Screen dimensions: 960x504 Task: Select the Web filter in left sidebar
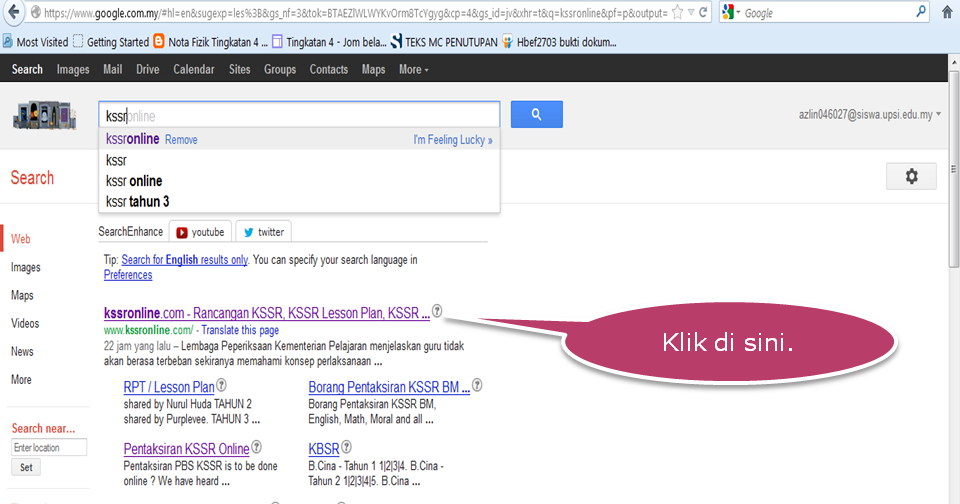tap(20, 239)
